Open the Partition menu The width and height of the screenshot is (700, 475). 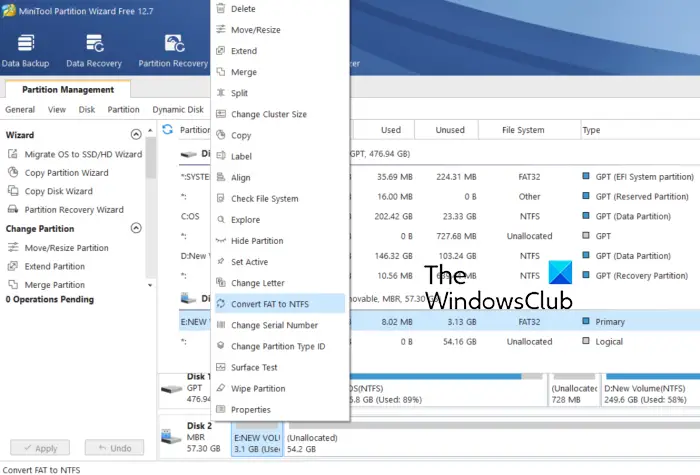point(123,109)
